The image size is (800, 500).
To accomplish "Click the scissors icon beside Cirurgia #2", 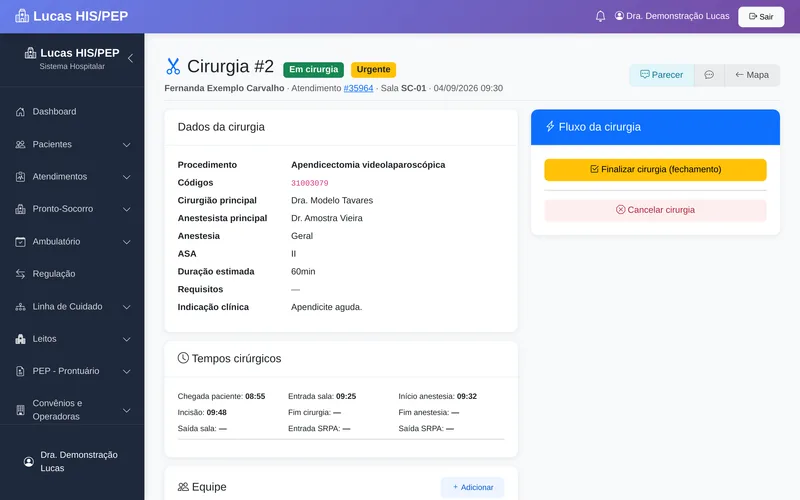I will (x=173, y=66).
